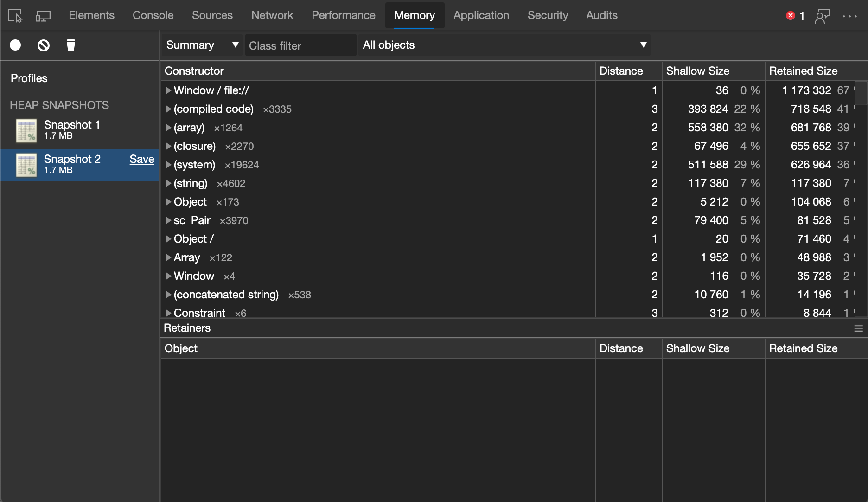Select Snapshot 1 in the profiles list
The image size is (868, 502).
pos(80,130)
